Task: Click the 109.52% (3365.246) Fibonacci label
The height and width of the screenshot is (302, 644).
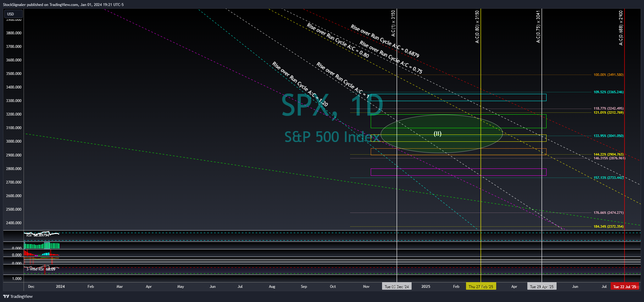Action: pos(608,92)
